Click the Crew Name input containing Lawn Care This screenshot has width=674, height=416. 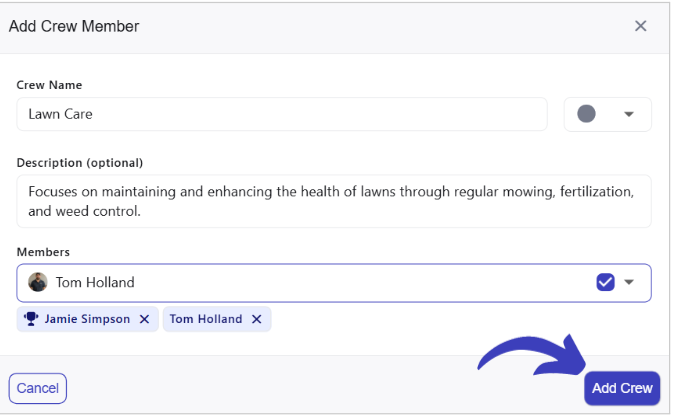(282, 114)
